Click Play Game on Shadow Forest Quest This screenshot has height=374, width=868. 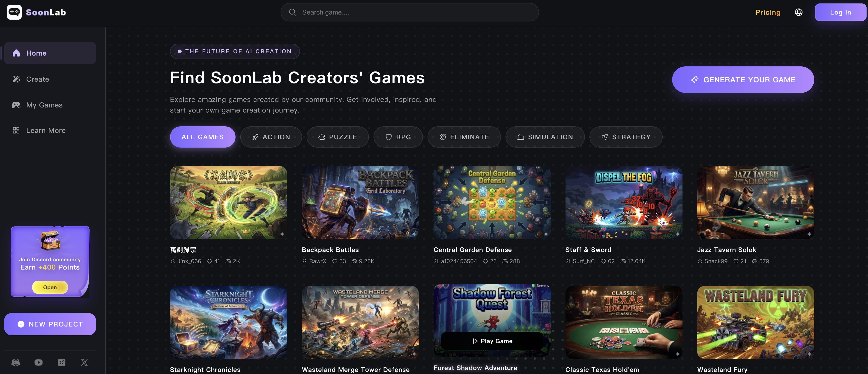[492, 341]
